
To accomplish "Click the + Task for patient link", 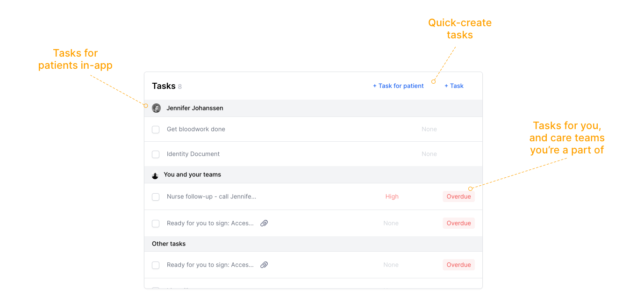I will pos(398,86).
